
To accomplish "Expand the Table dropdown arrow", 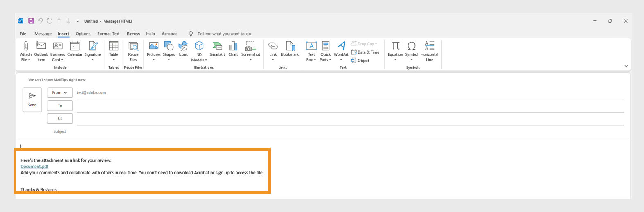I will click(114, 60).
